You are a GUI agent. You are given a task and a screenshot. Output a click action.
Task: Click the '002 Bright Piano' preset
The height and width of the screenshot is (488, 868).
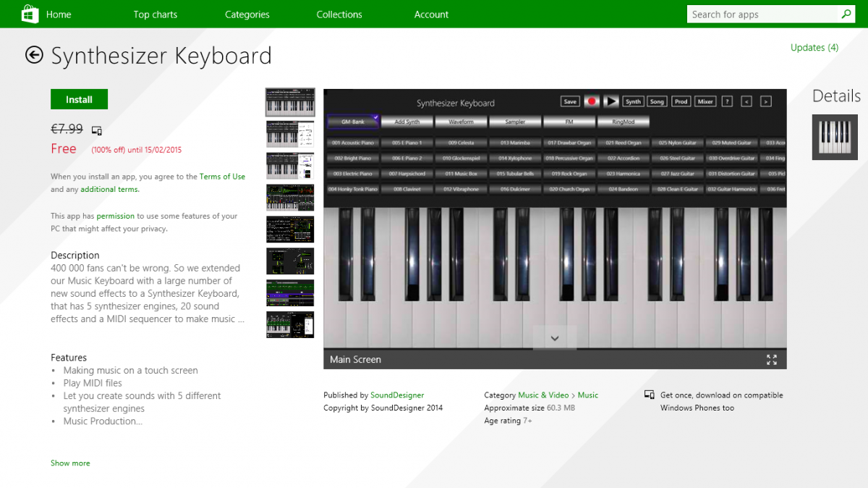coord(353,158)
